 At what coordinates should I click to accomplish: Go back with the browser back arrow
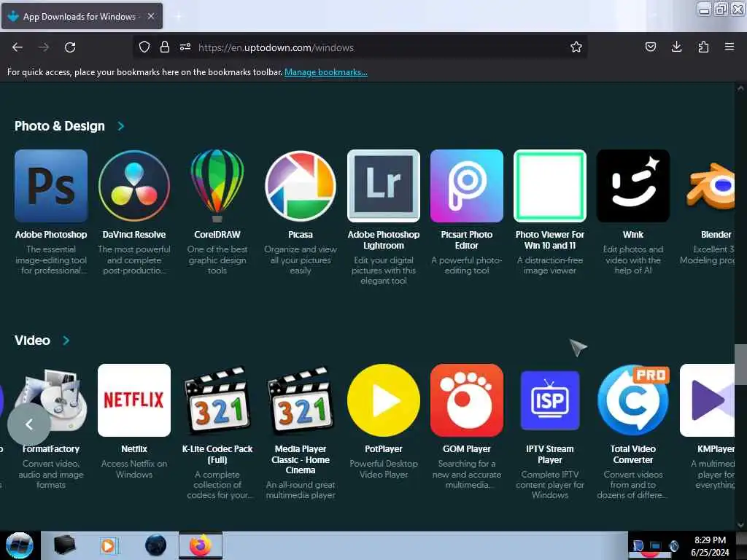tap(18, 47)
